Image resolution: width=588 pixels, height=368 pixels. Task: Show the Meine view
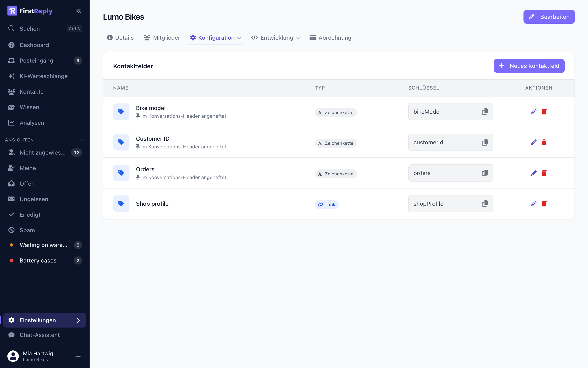45,168
